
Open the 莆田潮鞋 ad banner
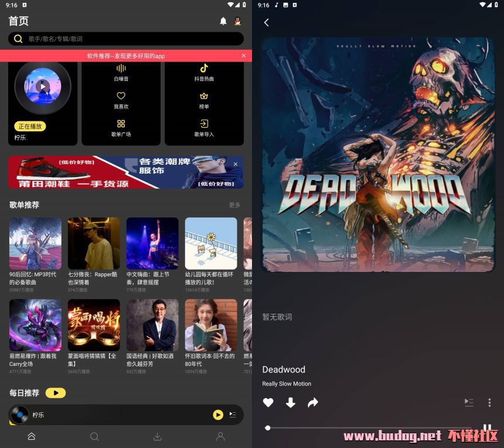125,172
